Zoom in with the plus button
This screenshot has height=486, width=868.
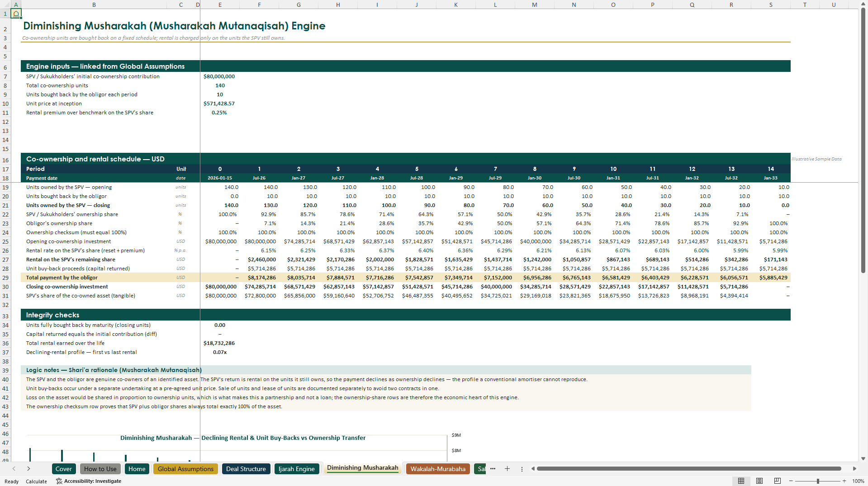(x=844, y=481)
